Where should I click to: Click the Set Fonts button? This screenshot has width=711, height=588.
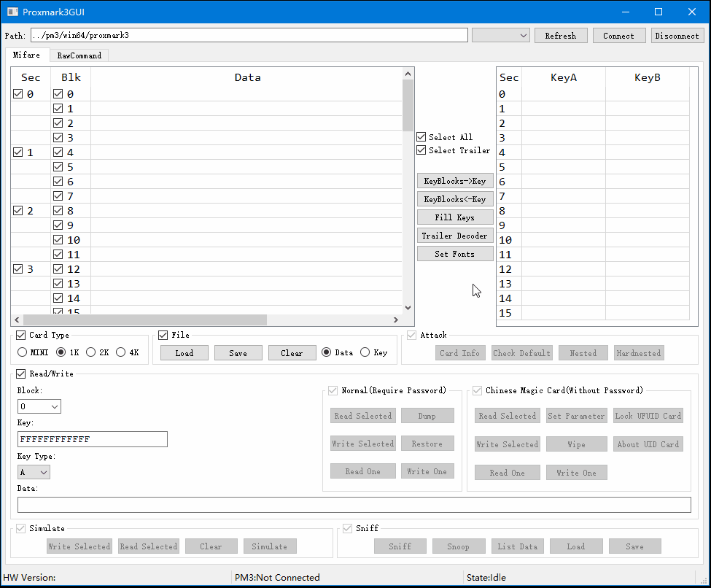point(455,254)
